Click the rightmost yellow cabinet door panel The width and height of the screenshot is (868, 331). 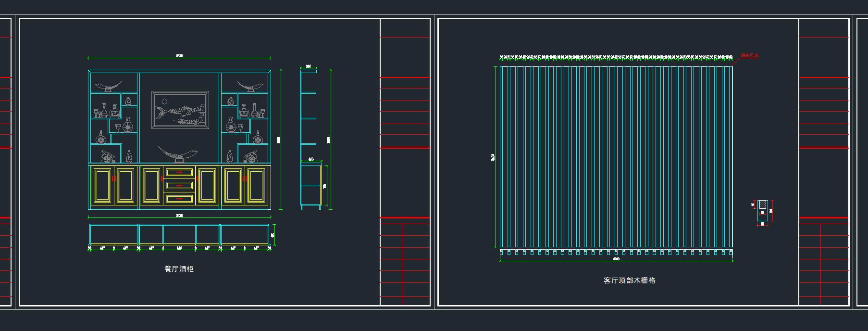[x=257, y=185]
